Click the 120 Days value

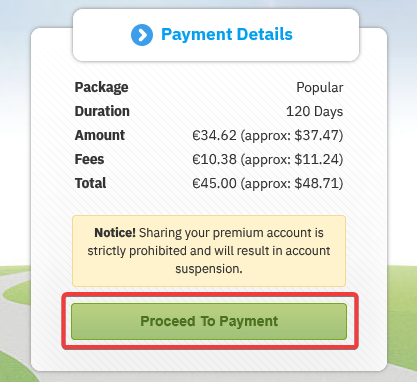coord(315,111)
